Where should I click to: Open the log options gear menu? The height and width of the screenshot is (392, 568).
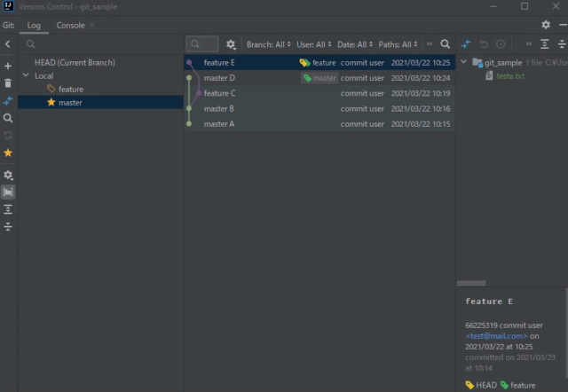[x=231, y=44]
